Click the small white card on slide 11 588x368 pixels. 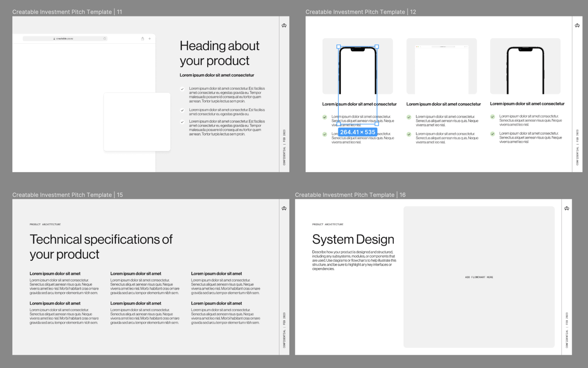click(137, 122)
